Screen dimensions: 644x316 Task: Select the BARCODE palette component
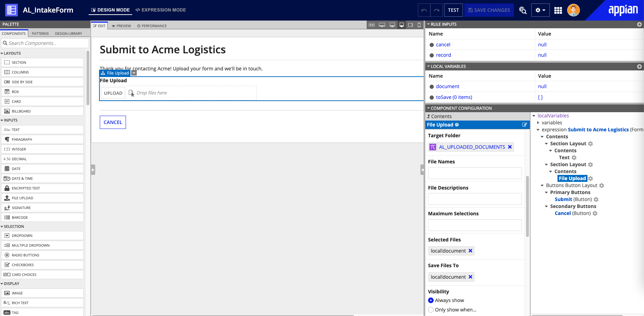[43, 217]
